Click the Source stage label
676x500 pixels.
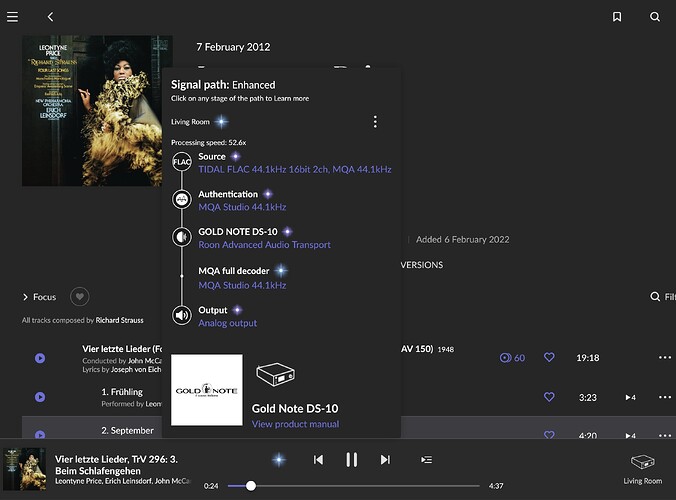212,156
